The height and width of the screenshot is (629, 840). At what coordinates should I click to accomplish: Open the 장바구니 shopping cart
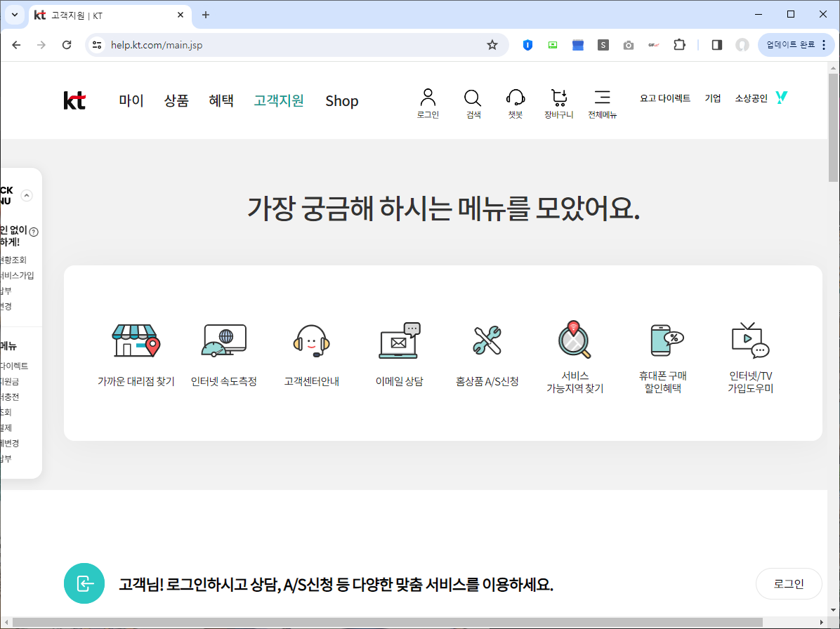[x=559, y=98]
